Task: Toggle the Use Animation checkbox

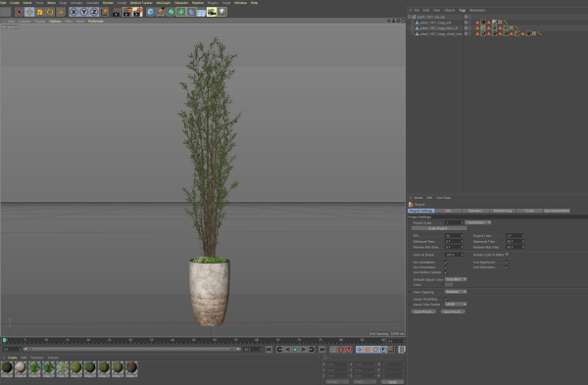Action: tap(446, 262)
